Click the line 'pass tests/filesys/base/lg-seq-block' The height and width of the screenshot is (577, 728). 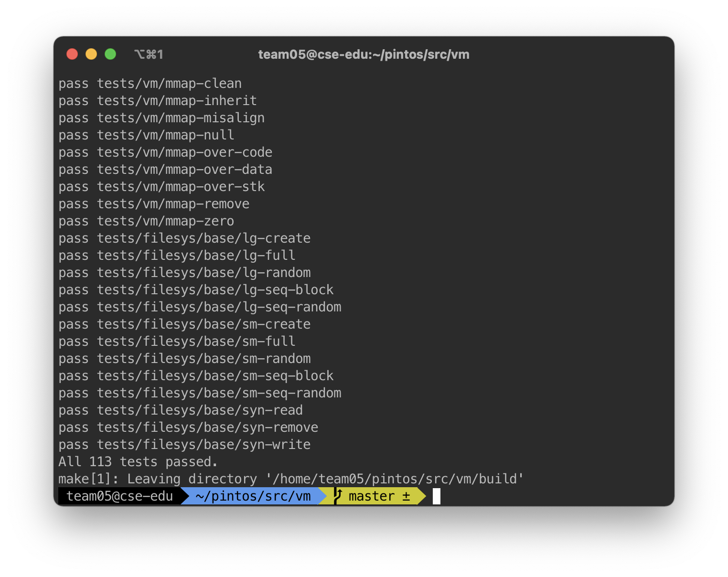pos(196,290)
